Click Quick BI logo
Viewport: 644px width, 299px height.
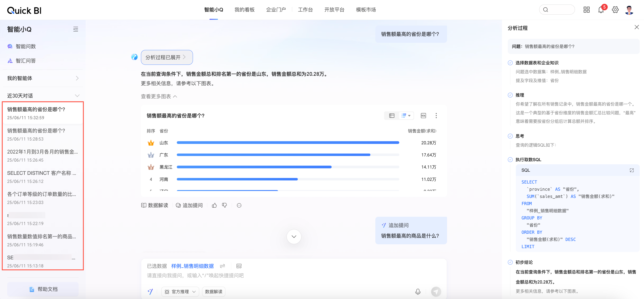pyautogui.click(x=24, y=11)
